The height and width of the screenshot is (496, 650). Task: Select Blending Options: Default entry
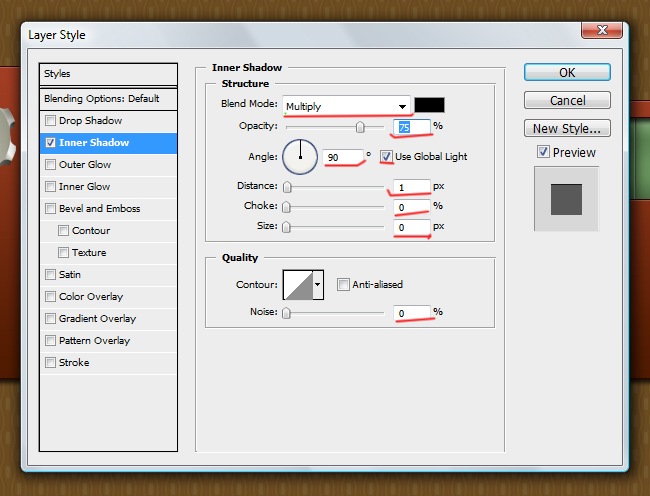[101, 99]
